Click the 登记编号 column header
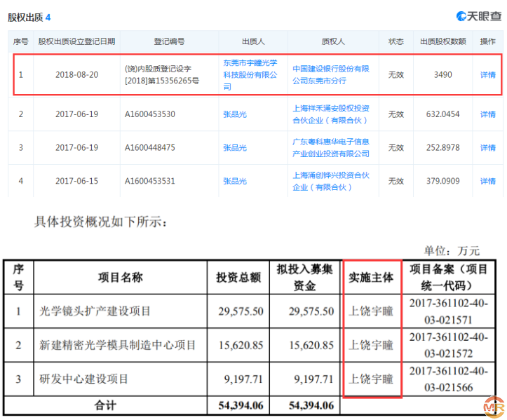The height and width of the screenshot is (420, 507). [x=169, y=41]
